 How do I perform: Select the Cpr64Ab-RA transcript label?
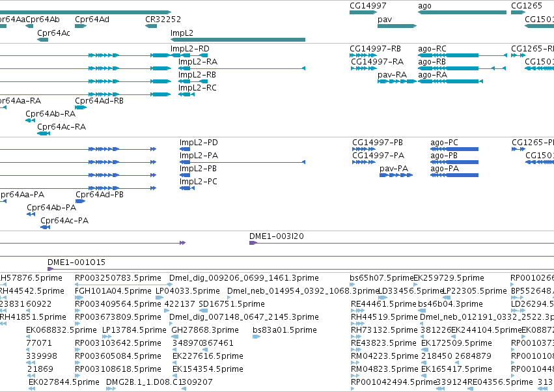click(x=51, y=114)
